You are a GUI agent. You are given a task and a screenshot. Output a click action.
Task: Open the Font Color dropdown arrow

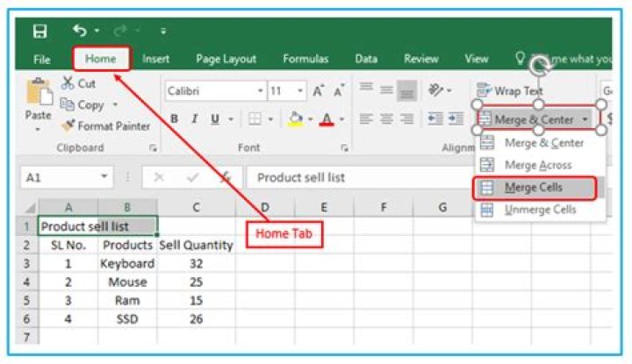pyautogui.click(x=341, y=119)
